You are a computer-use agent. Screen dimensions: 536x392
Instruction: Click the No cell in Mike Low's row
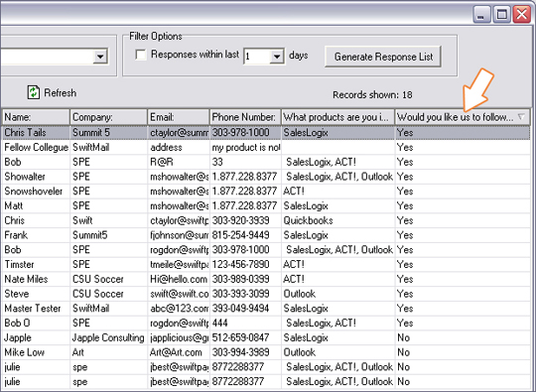coord(463,352)
